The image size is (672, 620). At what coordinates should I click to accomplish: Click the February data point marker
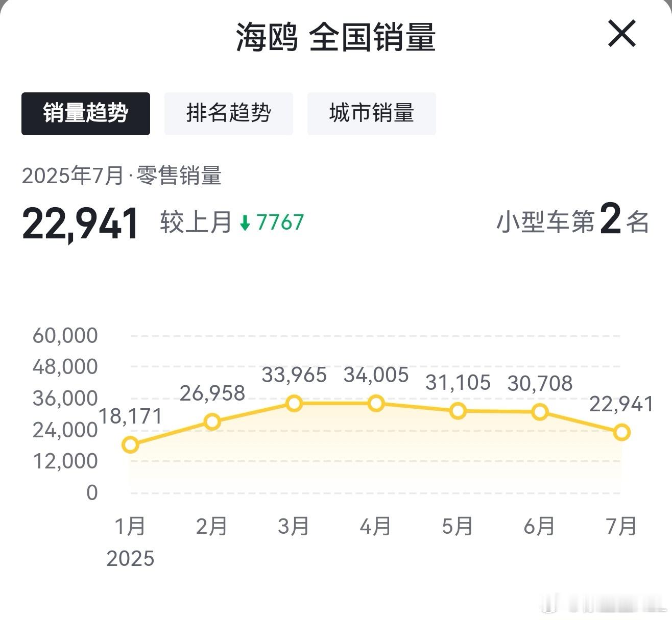(x=212, y=421)
